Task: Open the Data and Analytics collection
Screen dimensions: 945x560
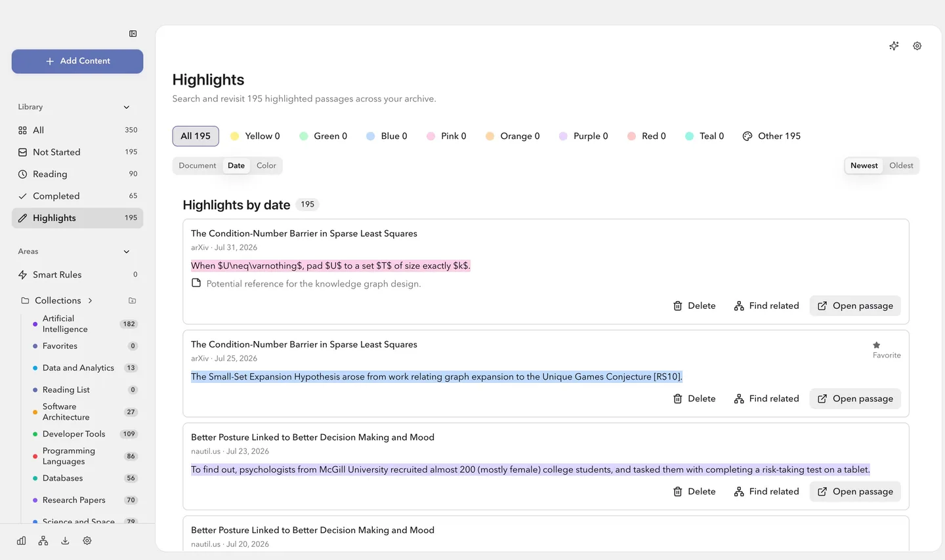Action: (x=84, y=368)
